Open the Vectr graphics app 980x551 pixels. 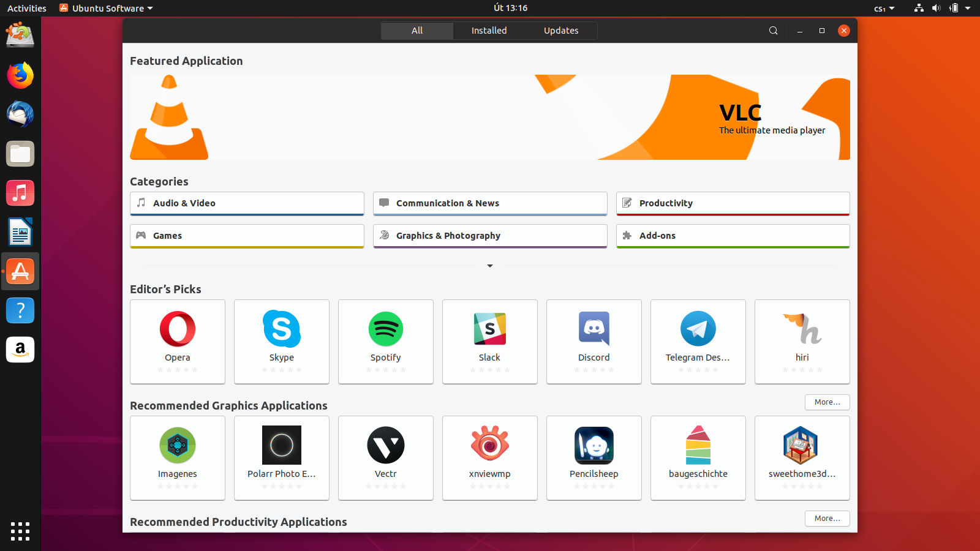click(x=385, y=458)
